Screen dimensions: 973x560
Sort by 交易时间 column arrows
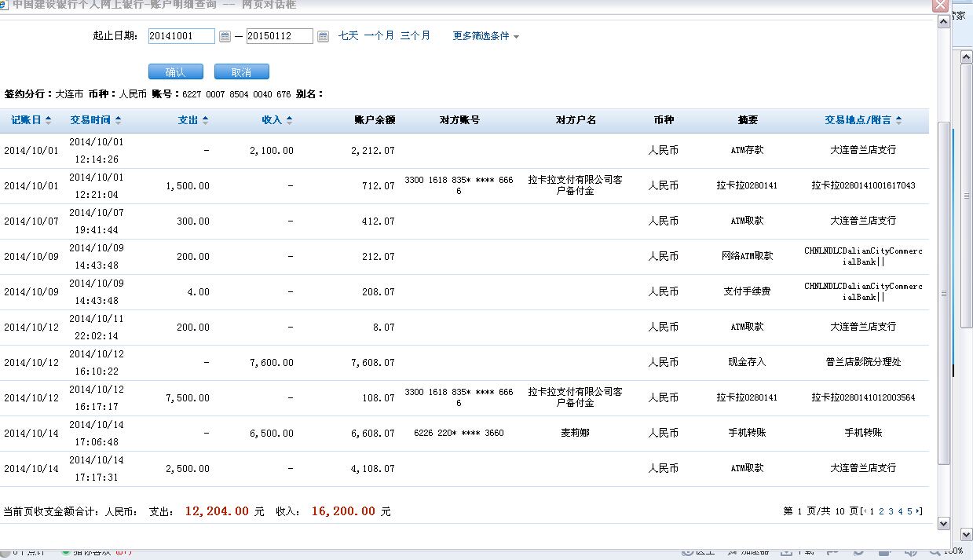tap(118, 120)
